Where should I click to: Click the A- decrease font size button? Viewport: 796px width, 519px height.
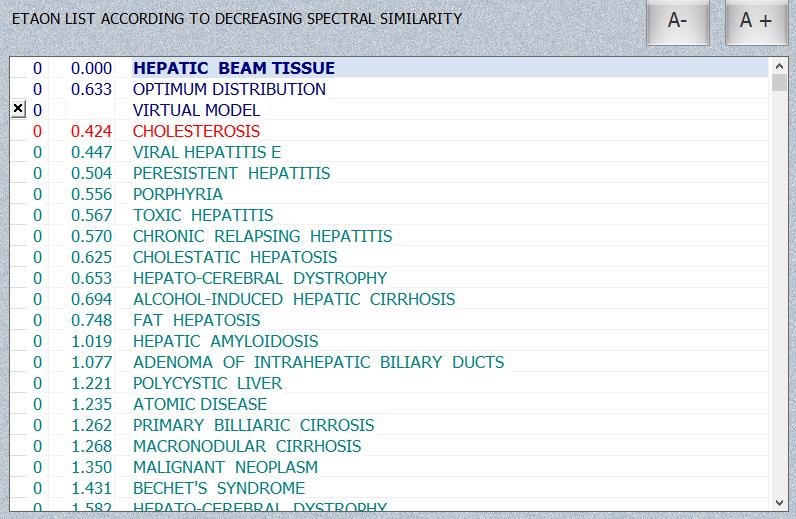click(x=677, y=22)
